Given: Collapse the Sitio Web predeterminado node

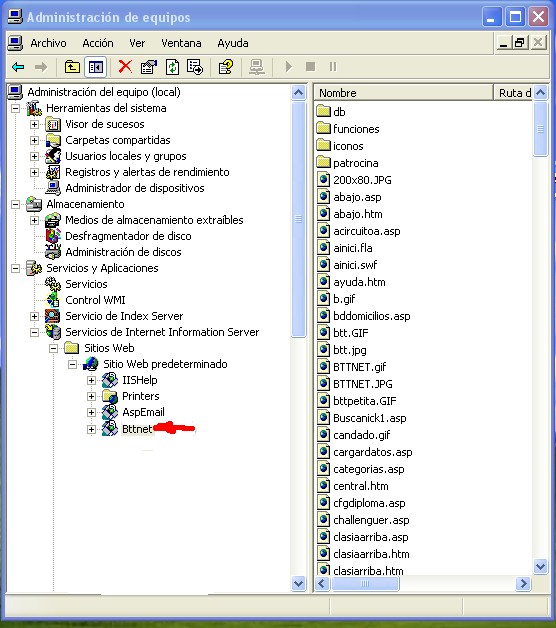Looking at the screenshot, I should (73, 364).
